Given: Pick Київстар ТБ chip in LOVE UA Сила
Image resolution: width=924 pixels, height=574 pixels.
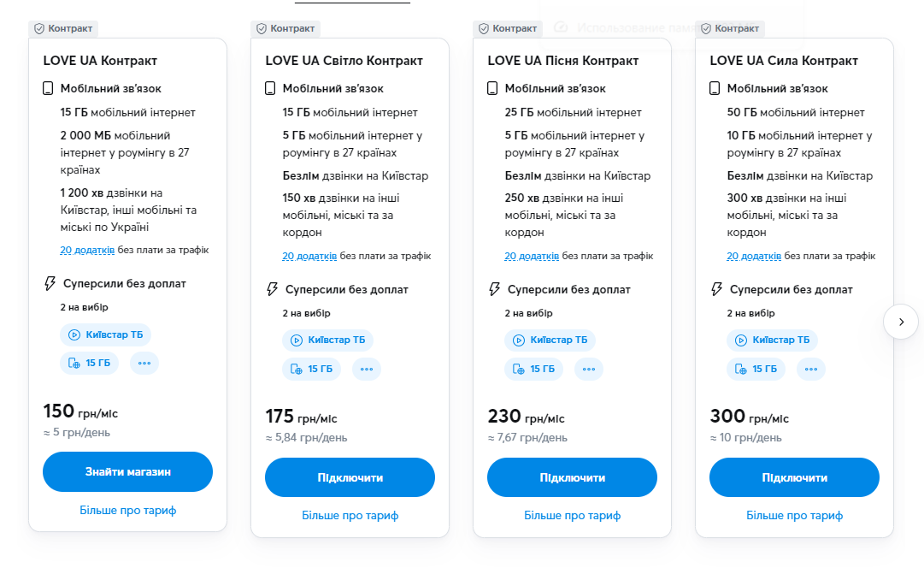Looking at the screenshot, I should pos(773,340).
